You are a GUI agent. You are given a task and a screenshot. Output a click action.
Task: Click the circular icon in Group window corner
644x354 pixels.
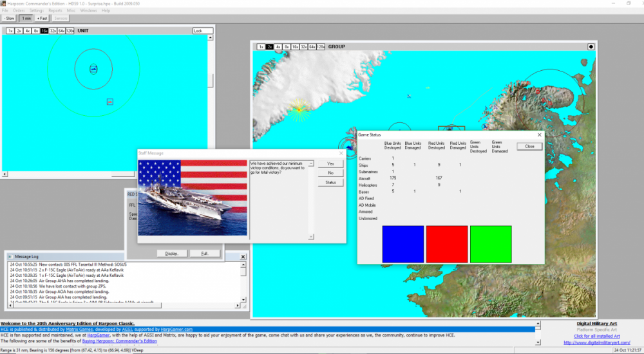[591, 47]
